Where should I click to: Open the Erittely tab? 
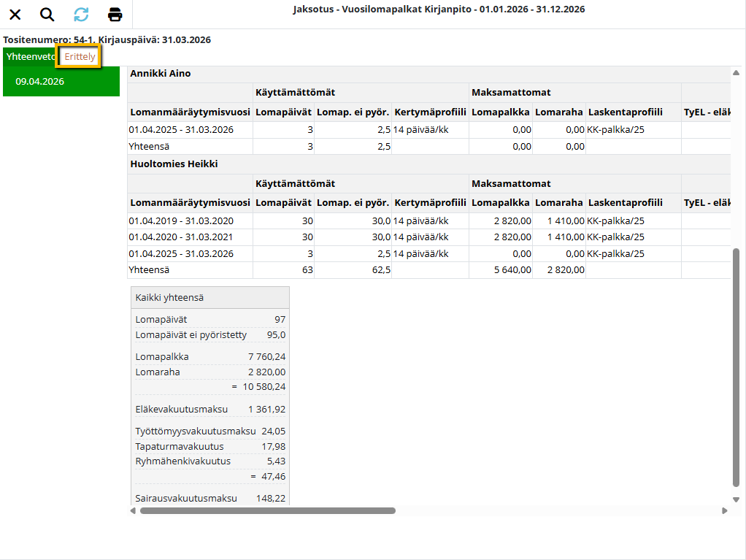point(80,57)
